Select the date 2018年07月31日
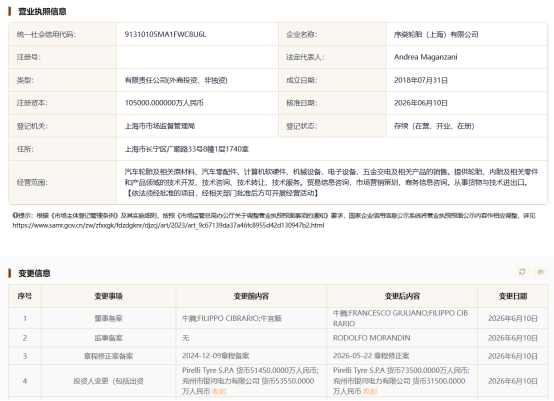Image resolution: width=554 pixels, height=401 pixels. [421, 80]
